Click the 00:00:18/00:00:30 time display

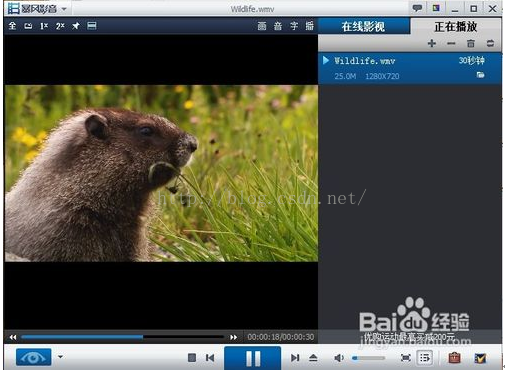pos(281,337)
